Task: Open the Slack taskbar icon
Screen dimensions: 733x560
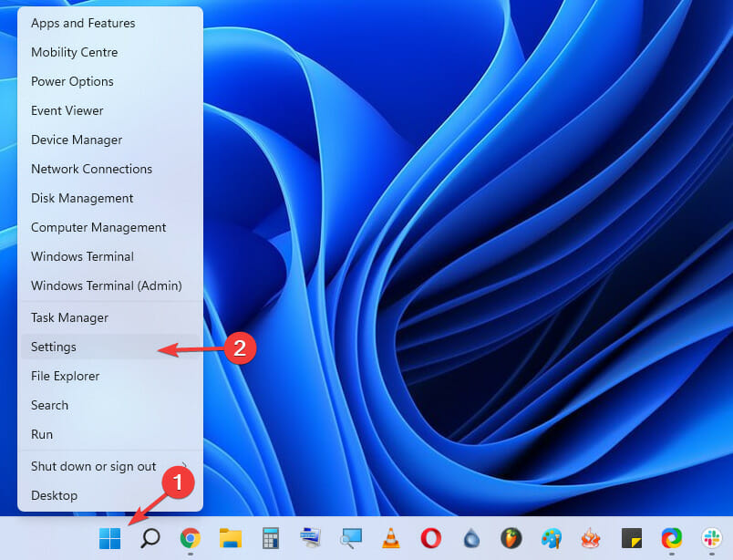Action: [712, 538]
